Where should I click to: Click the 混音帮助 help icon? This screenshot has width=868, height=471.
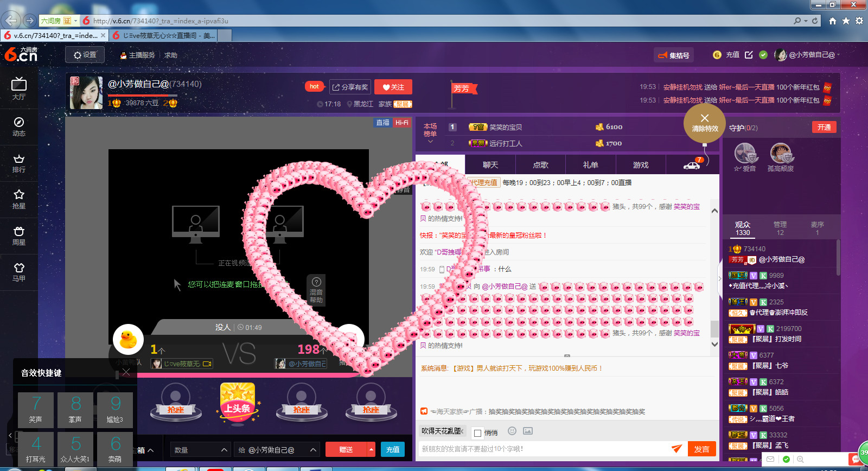click(x=316, y=290)
